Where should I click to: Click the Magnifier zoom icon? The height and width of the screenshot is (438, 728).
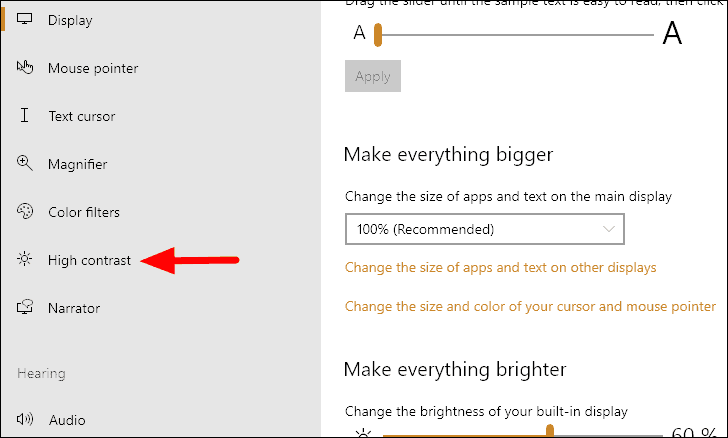tap(25, 164)
